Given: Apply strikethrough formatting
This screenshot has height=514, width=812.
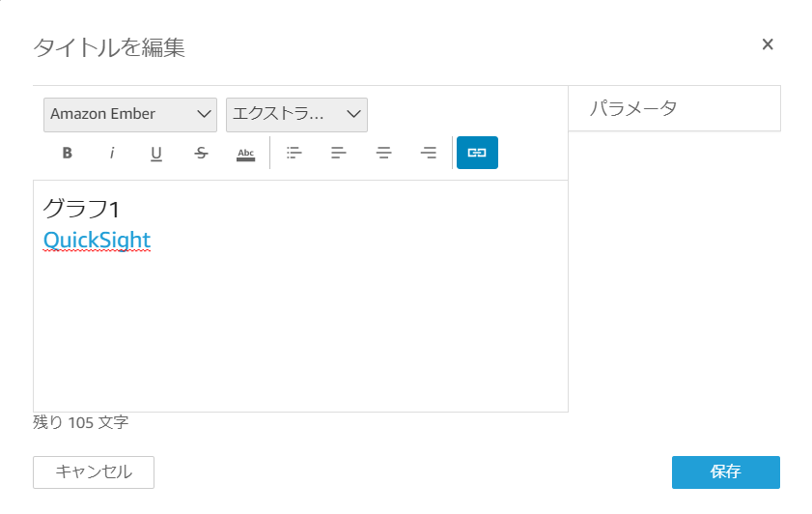Looking at the screenshot, I should (201, 153).
